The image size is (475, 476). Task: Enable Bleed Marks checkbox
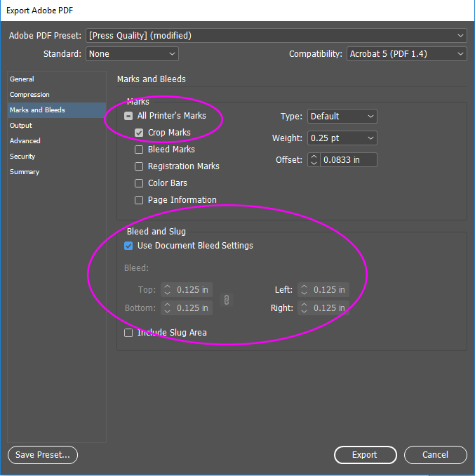139,150
